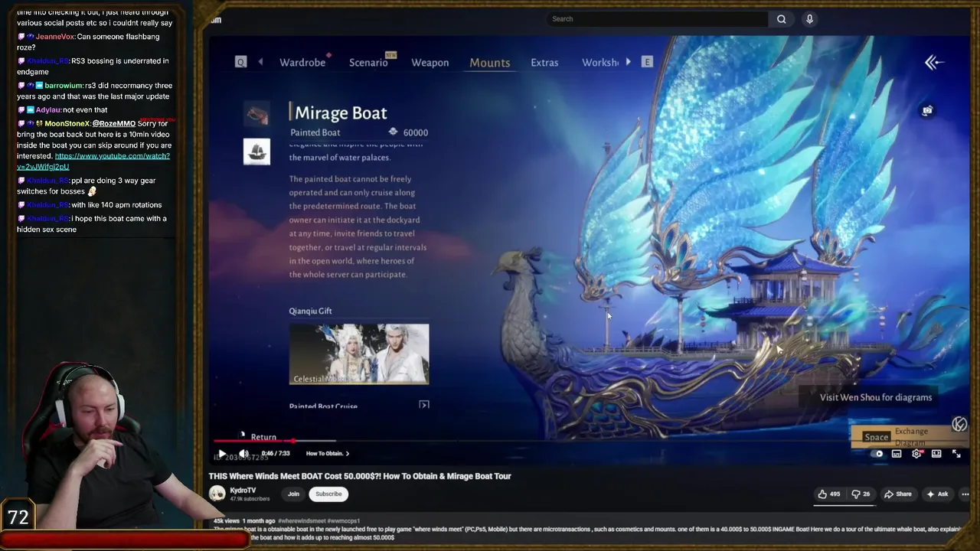This screenshot has width=980, height=551.
Task: Click the Join button
Action: (x=293, y=494)
